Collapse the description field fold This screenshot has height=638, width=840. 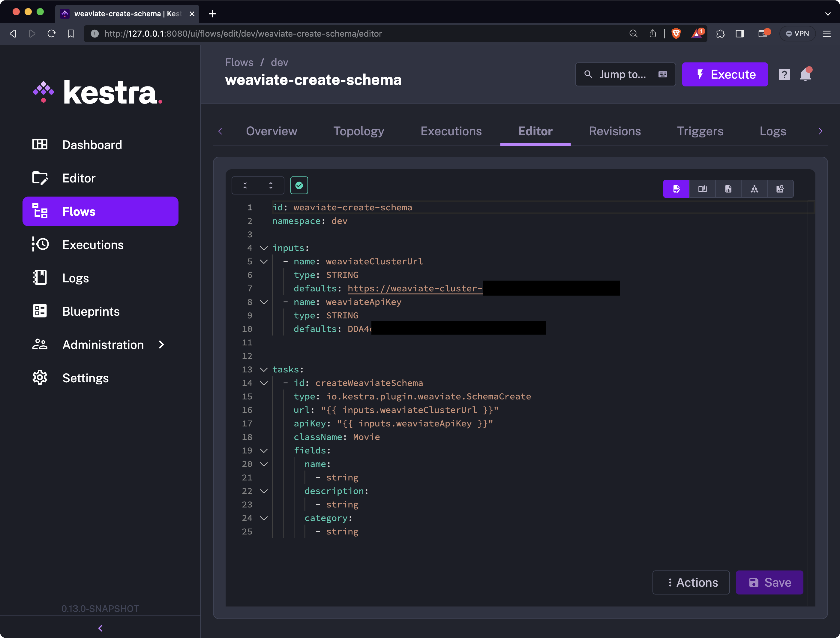pos(264,491)
